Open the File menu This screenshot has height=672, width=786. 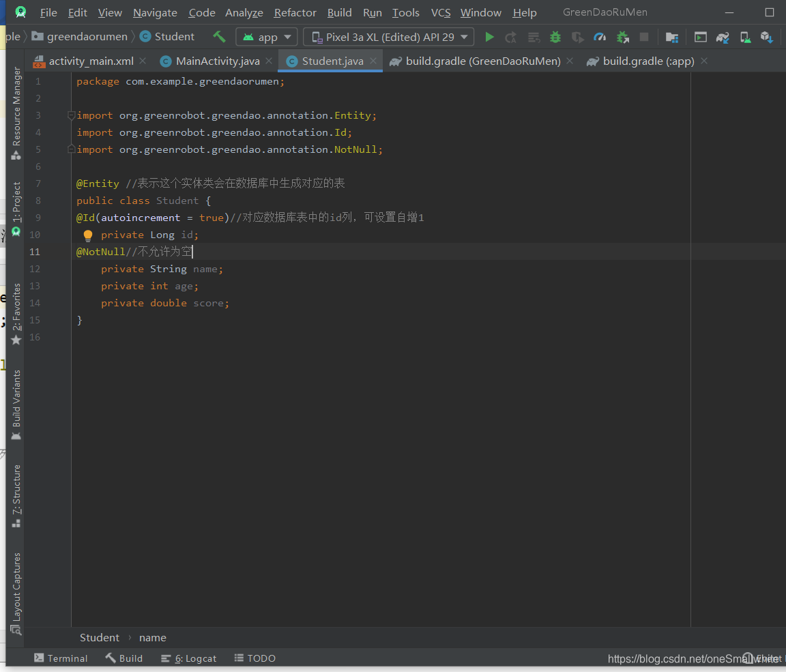(48, 12)
